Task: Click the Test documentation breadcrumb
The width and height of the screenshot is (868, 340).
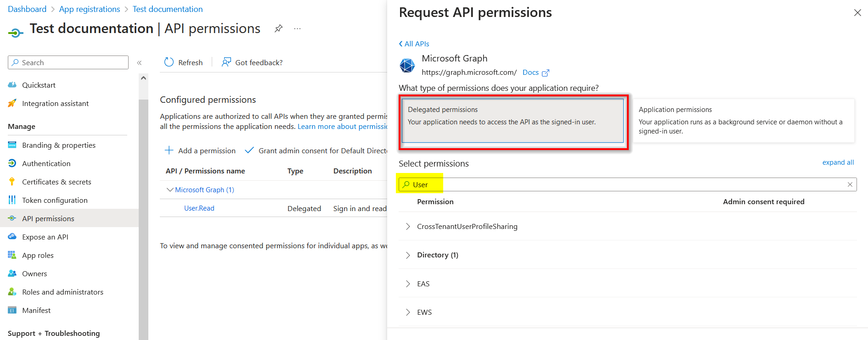Action: (168, 9)
